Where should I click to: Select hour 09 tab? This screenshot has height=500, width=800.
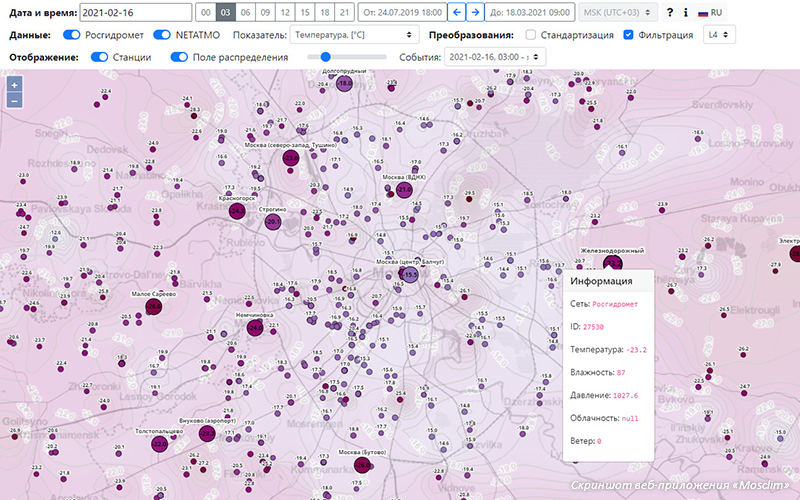[x=265, y=12]
